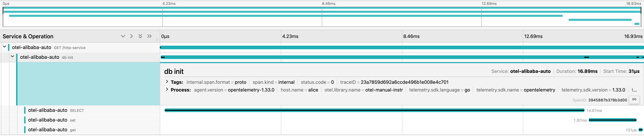Collapse the db init span children

pyautogui.click(x=13, y=57)
